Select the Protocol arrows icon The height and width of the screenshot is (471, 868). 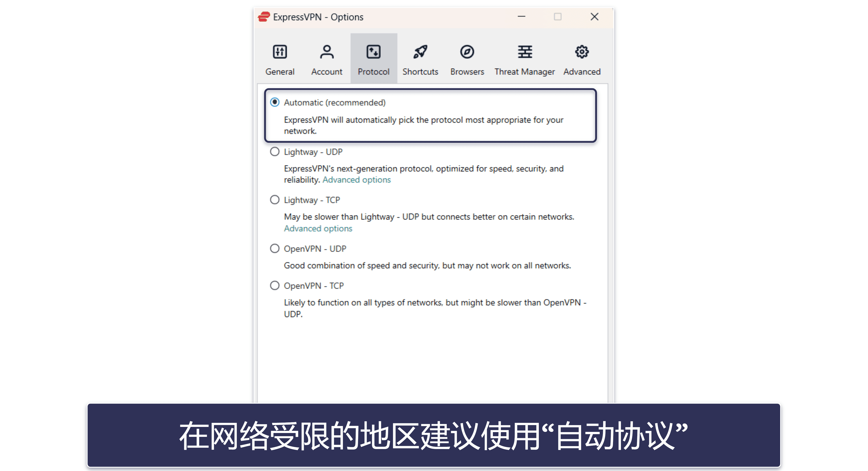tap(373, 52)
